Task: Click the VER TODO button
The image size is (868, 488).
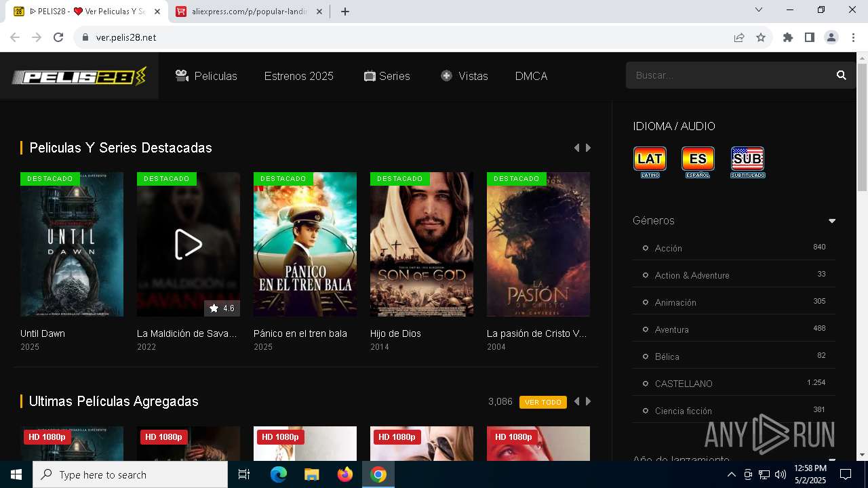Action: [x=543, y=402]
